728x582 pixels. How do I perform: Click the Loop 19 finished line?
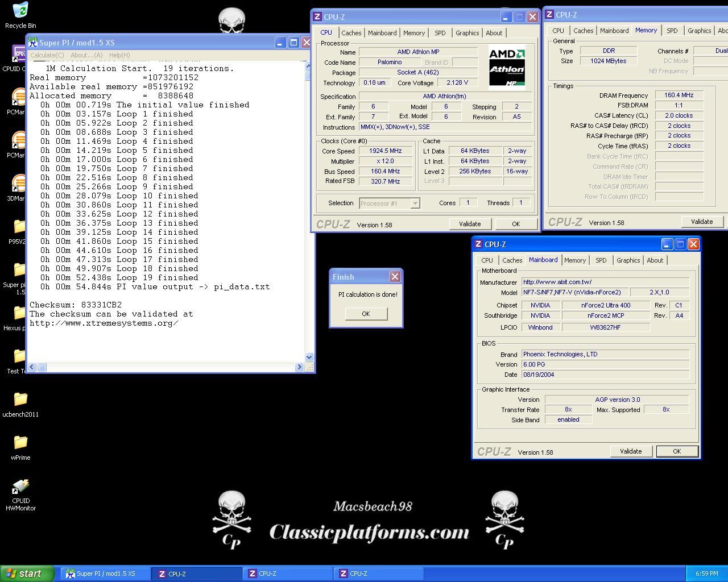[x=119, y=278]
